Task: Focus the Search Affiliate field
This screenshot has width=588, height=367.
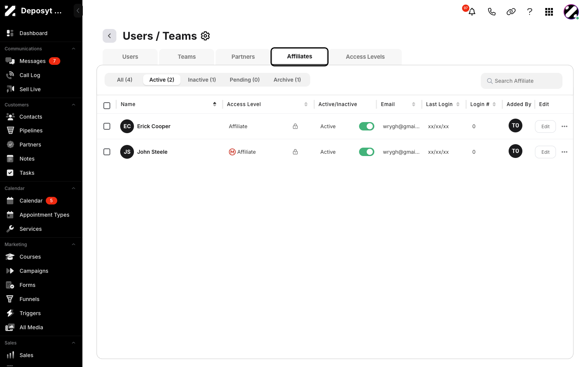Action: pyautogui.click(x=522, y=81)
